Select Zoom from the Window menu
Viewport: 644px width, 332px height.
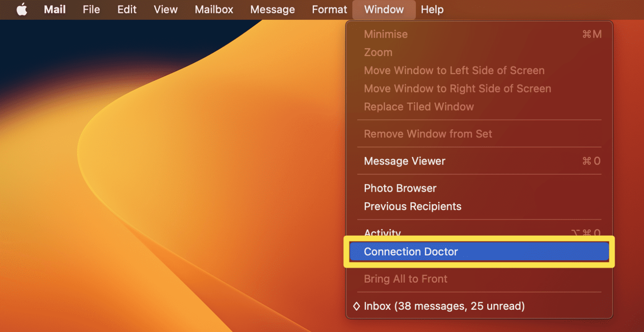pyautogui.click(x=378, y=52)
